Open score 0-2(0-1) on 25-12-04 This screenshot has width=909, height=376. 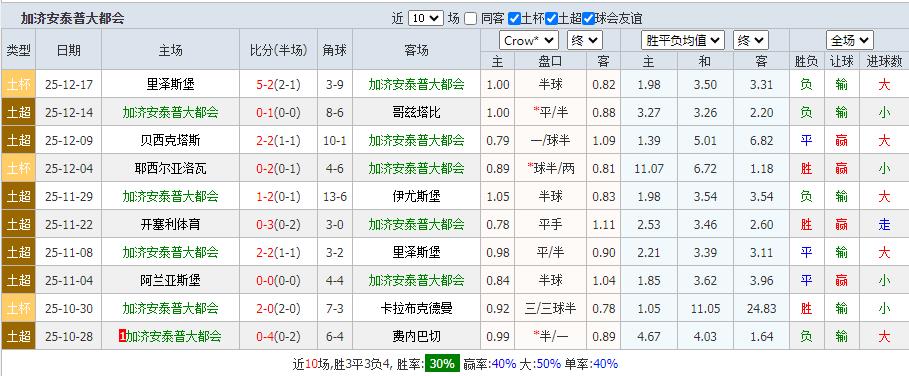(x=278, y=169)
